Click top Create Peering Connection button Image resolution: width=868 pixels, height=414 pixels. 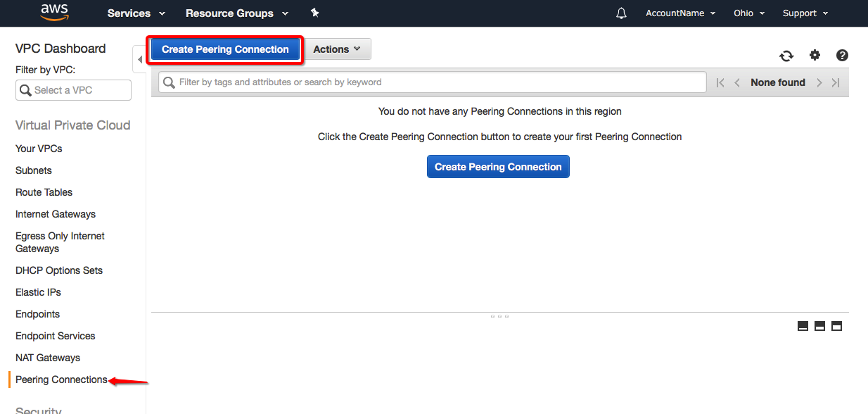coord(225,49)
